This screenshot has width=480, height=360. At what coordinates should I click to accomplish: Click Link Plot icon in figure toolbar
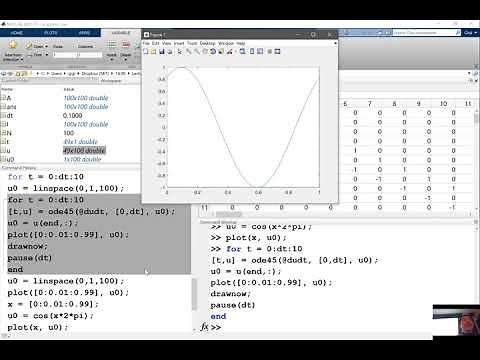(242, 51)
